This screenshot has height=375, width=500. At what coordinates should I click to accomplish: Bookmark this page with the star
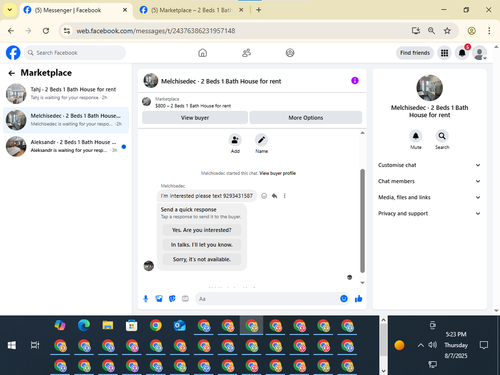point(447,31)
